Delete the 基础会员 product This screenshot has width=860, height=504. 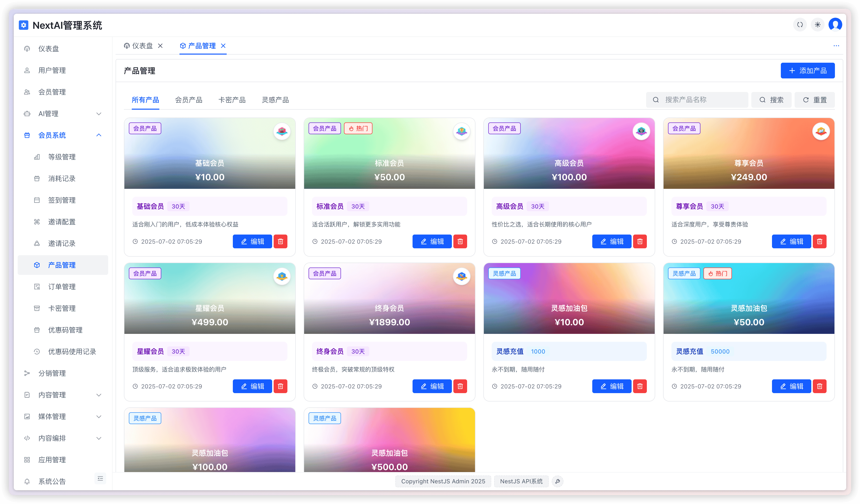pyautogui.click(x=281, y=241)
